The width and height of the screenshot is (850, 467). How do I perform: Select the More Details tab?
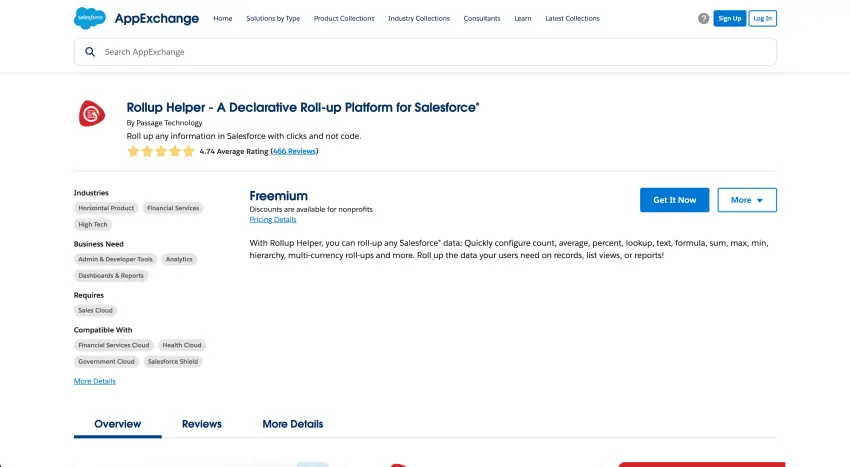tap(293, 424)
